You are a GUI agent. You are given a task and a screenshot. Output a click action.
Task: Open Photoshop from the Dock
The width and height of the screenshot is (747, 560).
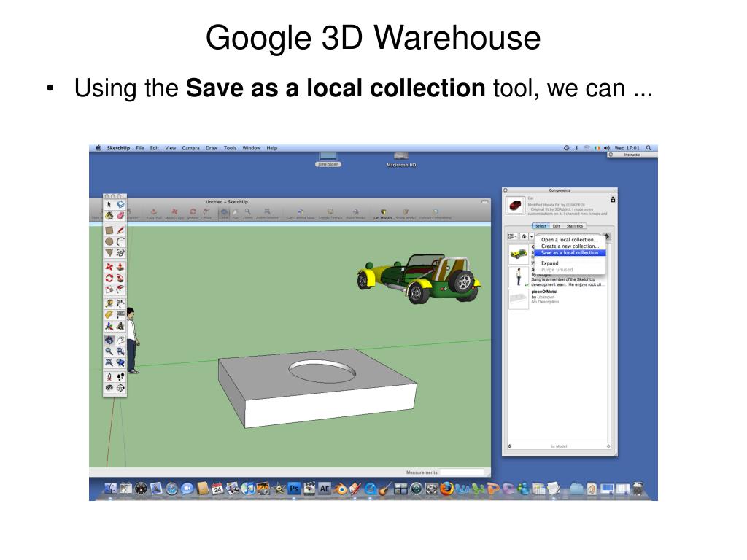(x=294, y=489)
